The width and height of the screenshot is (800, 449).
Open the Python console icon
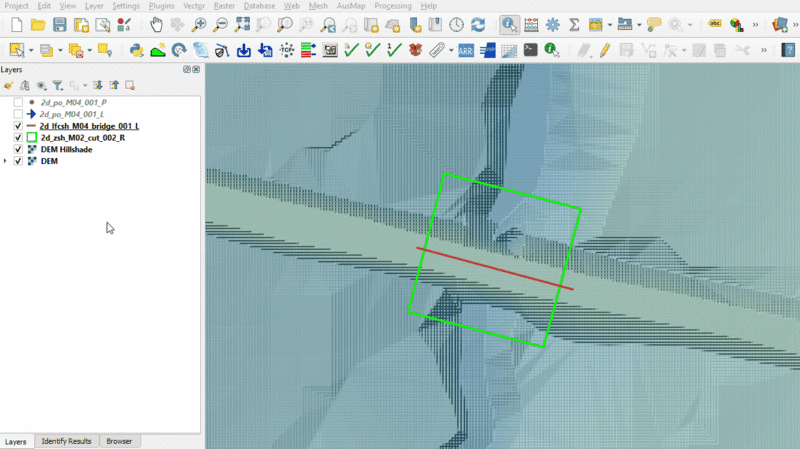pyautogui.click(x=135, y=49)
